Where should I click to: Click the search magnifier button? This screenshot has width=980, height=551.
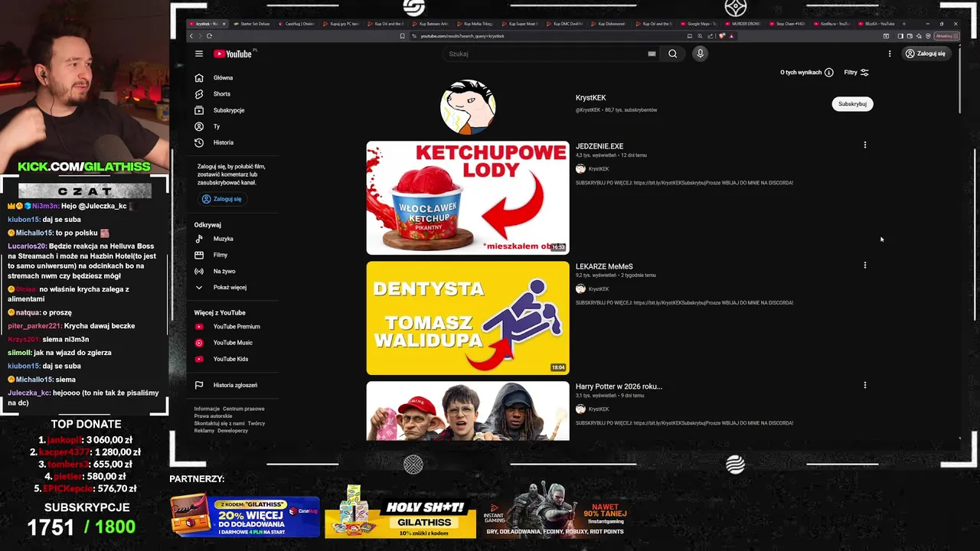point(672,54)
